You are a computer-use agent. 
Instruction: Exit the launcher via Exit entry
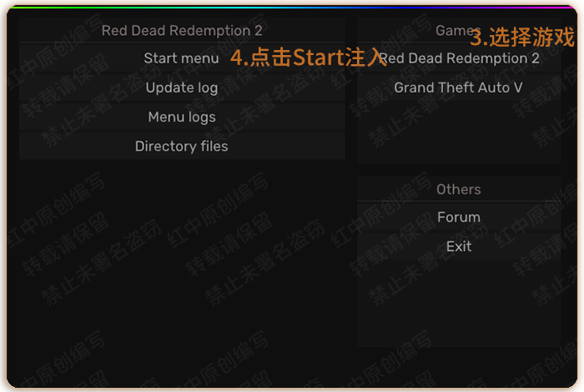pos(459,246)
